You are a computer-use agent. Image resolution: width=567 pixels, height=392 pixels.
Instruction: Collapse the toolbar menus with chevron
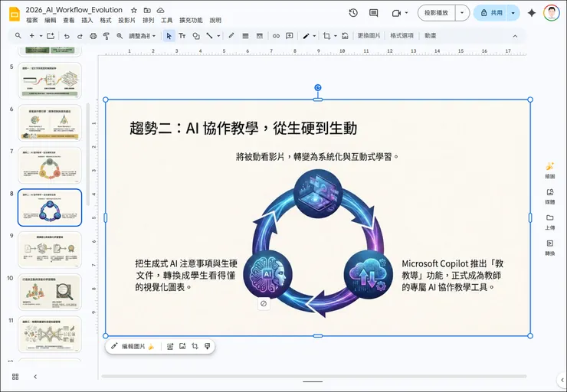pos(515,36)
